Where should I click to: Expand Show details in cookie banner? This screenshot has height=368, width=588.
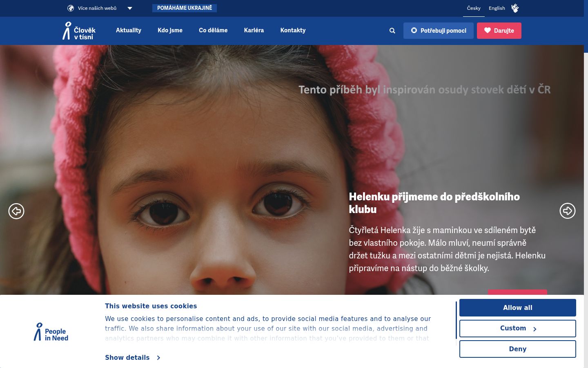click(x=133, y=358)
